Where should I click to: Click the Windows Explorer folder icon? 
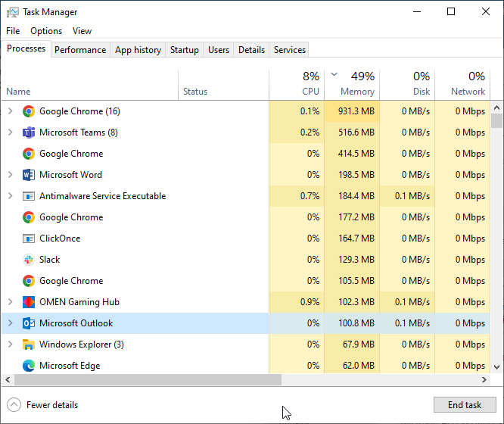(29, 344)
